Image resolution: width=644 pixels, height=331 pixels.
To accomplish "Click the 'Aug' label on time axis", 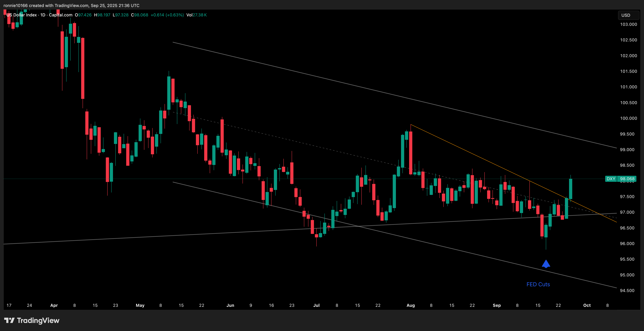I will pos(411,305).
